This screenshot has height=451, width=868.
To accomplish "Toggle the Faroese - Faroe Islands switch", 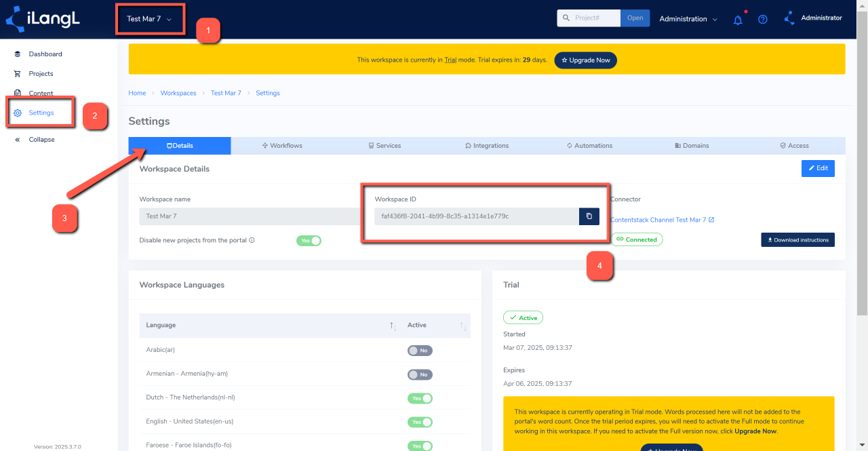I will [420, 446].
